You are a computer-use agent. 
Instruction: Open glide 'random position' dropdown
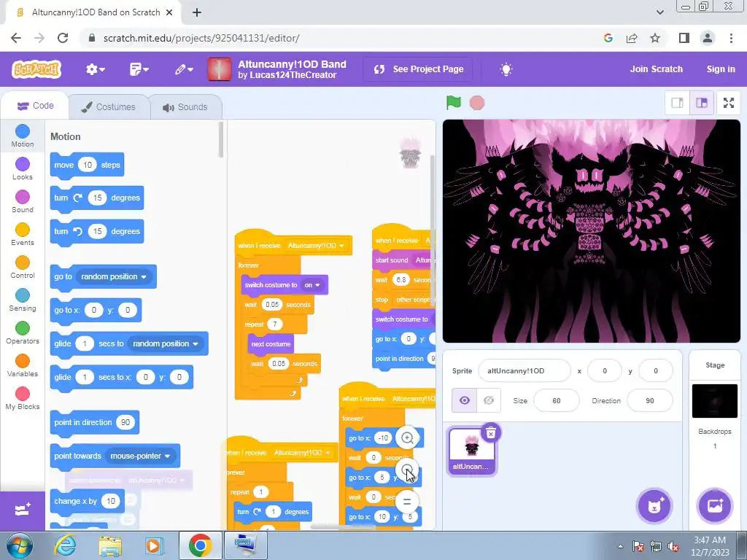click(166, 344)
